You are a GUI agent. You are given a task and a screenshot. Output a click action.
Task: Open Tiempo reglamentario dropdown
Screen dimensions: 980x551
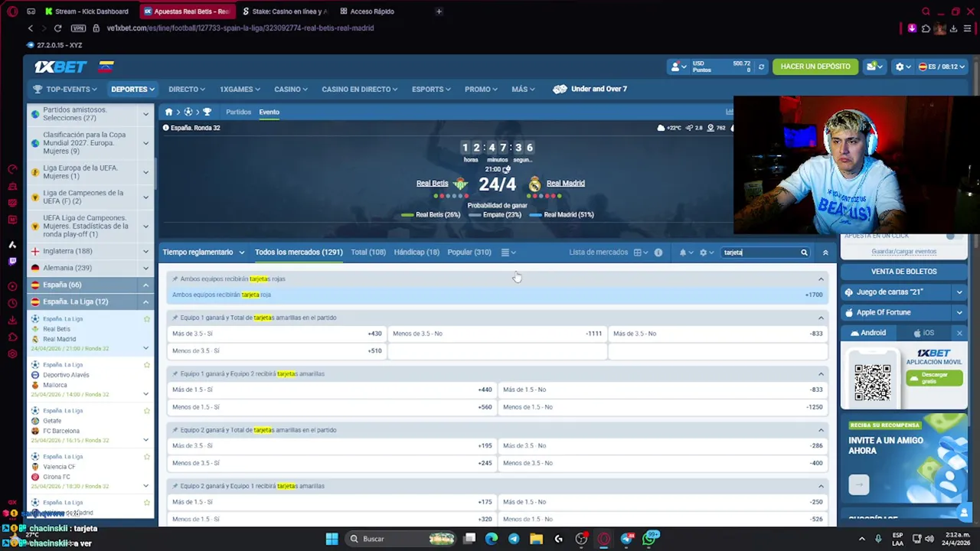(x=203, y=253)
